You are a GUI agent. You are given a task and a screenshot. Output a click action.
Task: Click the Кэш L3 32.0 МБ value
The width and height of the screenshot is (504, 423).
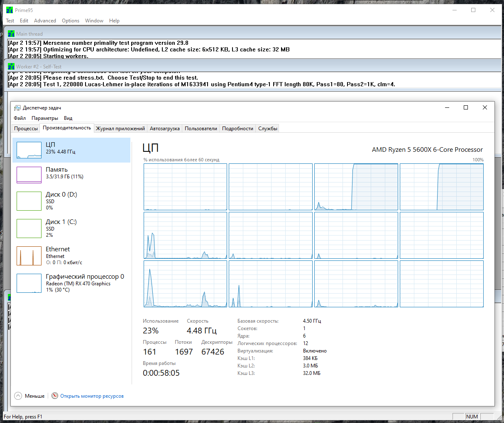pyautogui.click(x=312, y=373)
